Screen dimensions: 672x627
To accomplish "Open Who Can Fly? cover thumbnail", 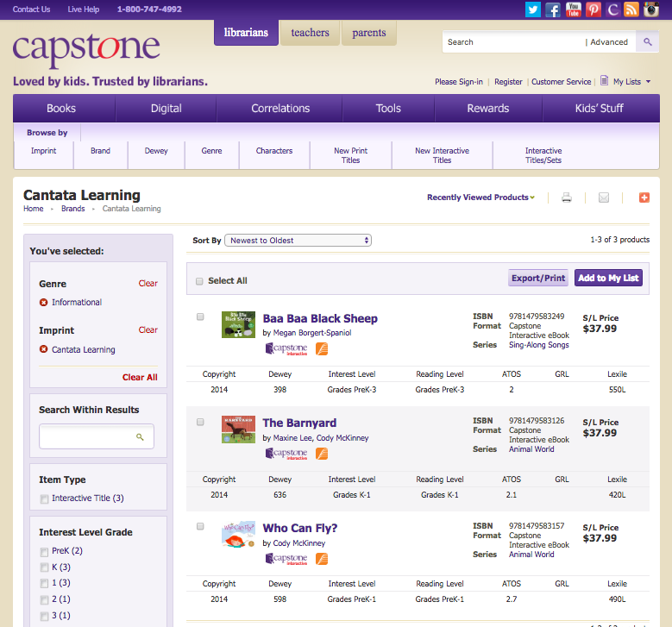I will tap(238, 534).
